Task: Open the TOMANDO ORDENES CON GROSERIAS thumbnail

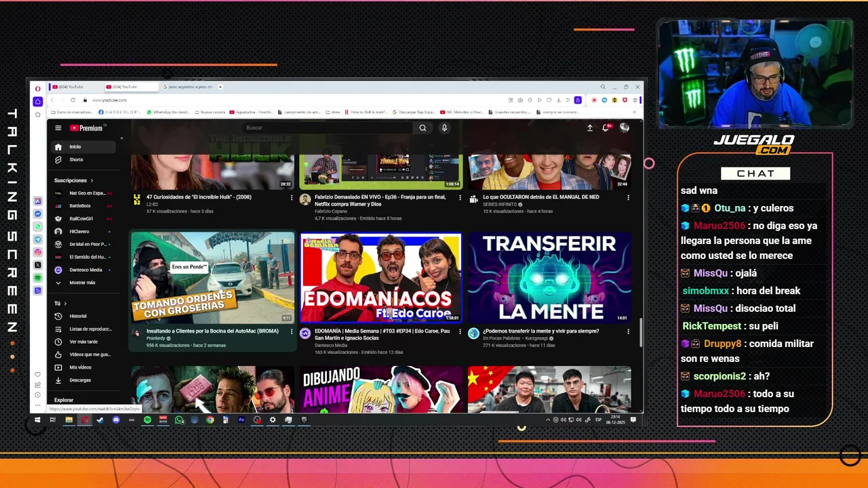Action: point(213,278)
